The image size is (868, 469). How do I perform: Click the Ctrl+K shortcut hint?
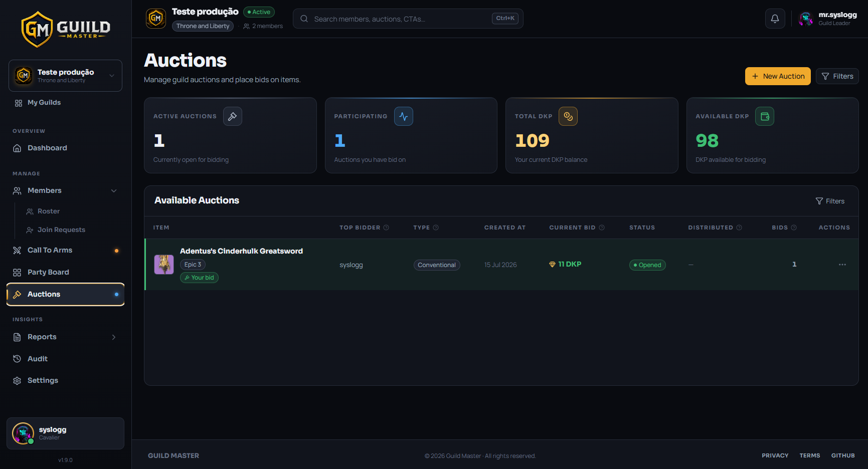click(x=505, y=19)
